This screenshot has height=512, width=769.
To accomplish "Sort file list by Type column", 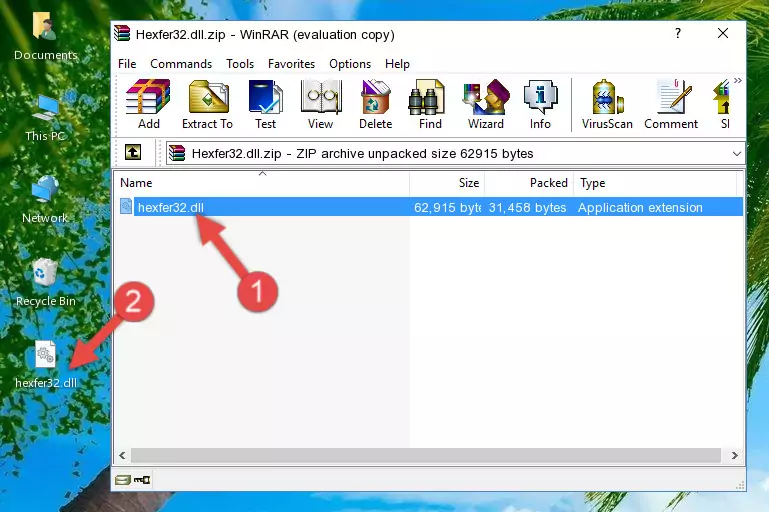I will (x=655, y=182).
